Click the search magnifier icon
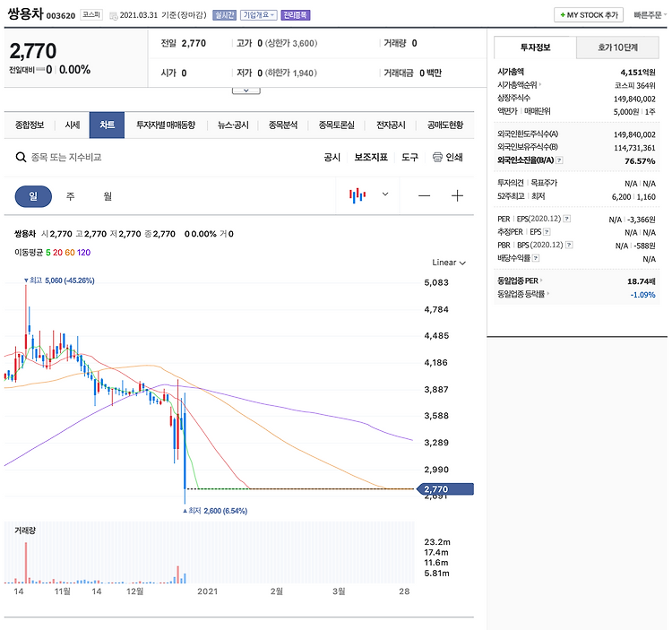The height and width of the screenshot is (630, 672). pyautogui.click(x=21, y=158)
